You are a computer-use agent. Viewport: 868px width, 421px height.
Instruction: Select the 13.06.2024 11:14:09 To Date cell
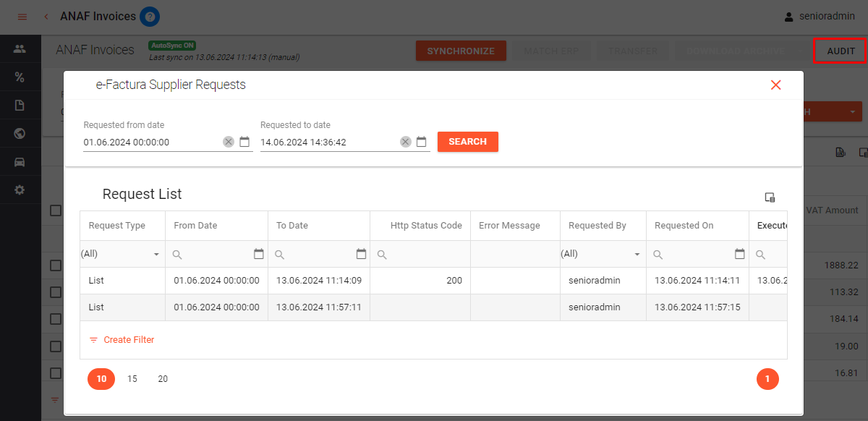pos(319,281)
